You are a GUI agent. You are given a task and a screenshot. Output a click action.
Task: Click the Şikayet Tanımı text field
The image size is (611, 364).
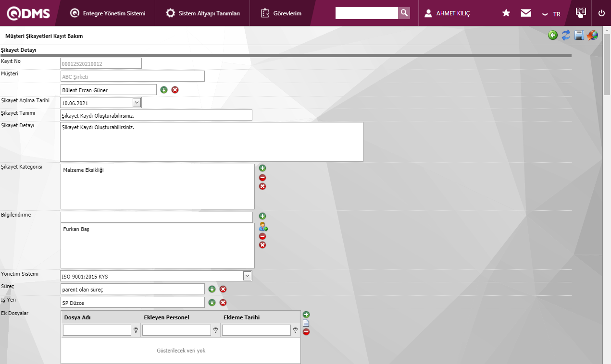click(156, 115)
